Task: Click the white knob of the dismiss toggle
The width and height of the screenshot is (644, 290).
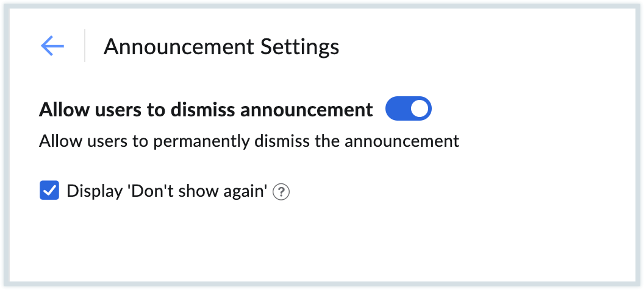Action: point(420,108)
